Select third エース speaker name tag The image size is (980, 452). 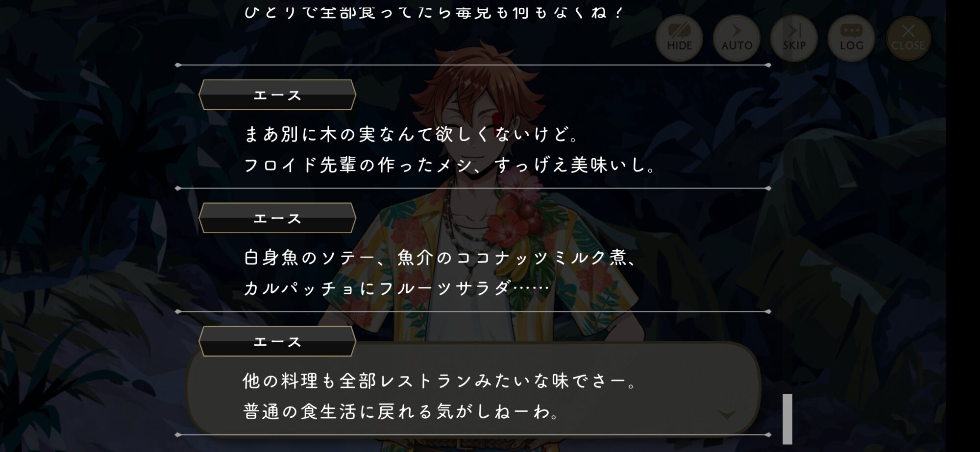277,341
